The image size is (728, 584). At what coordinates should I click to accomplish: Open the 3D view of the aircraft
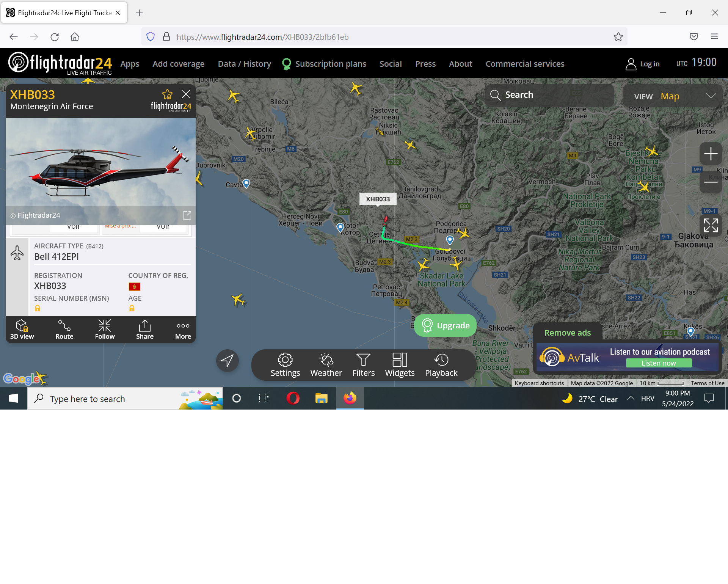coord(22,330)
